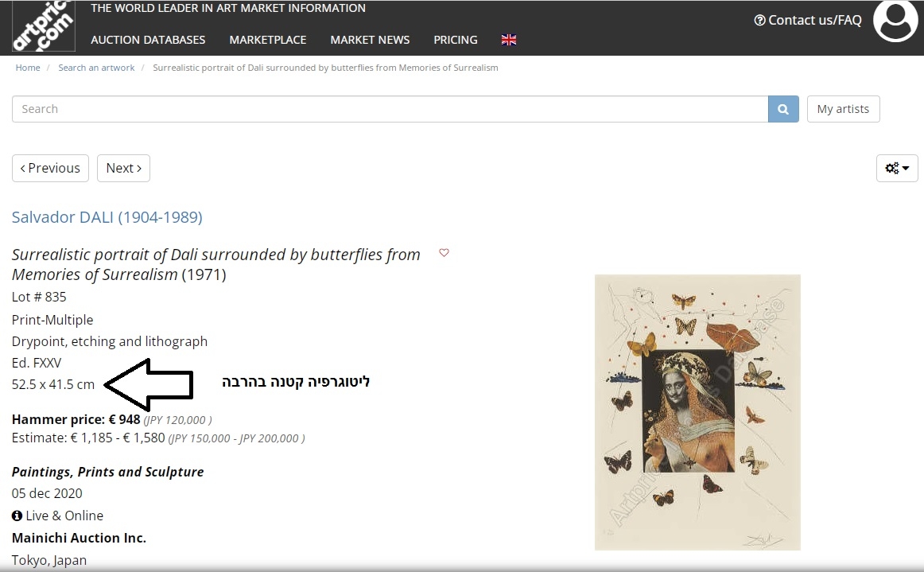Select Drypoint, etching and lithograph text
The image size is (924, 572).
[x=110, y=341]
